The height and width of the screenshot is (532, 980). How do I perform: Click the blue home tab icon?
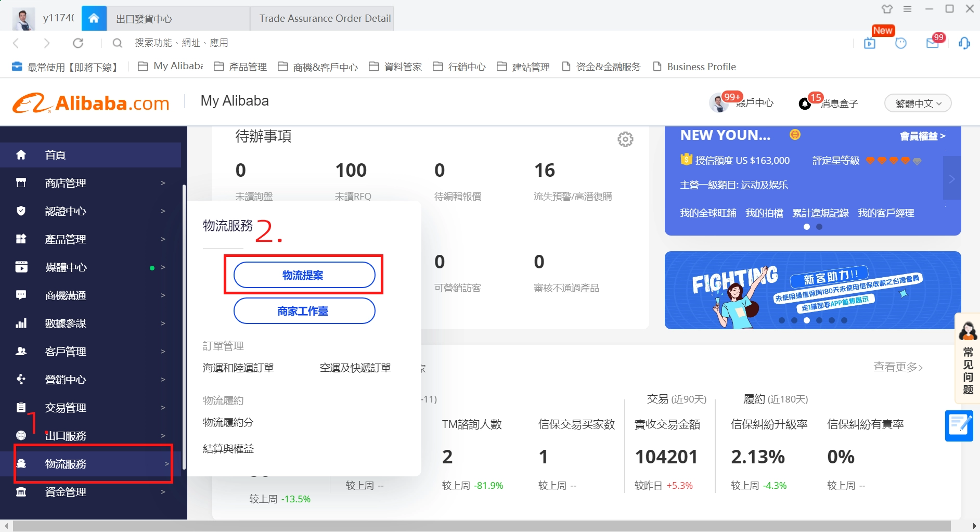pyautogui.click(x=94, y=18)
